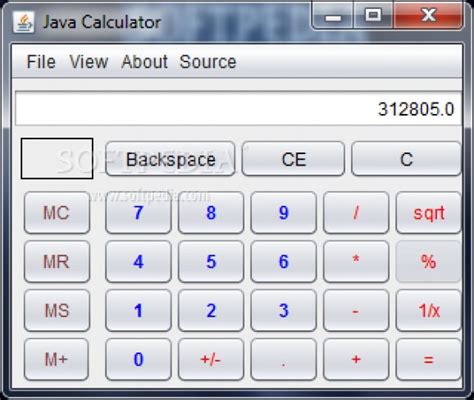This screenshot has width=474, height=400.
Task: Toggle sign with the +/- key
Action: (x=211, y=359)
